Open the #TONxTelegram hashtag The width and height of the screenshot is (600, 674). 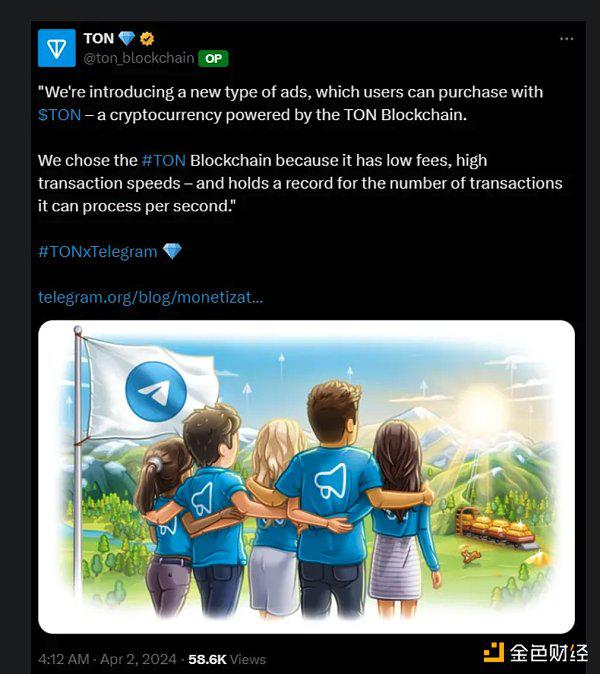pyautogui.click(x=98, y=251)
